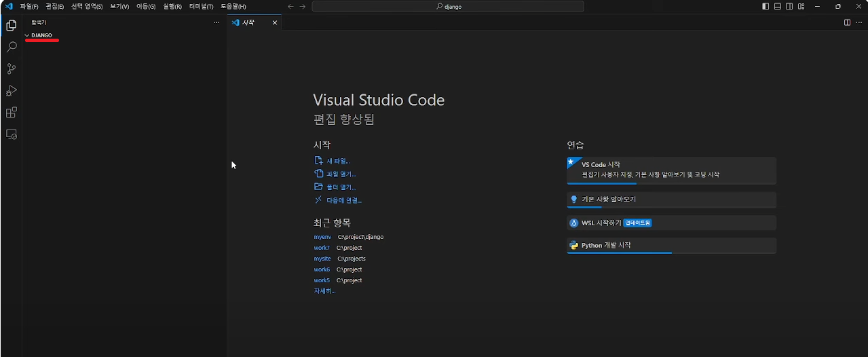The image size is (868, 357).
Task: Open the customize layout icon
Action: pos(801,6)
